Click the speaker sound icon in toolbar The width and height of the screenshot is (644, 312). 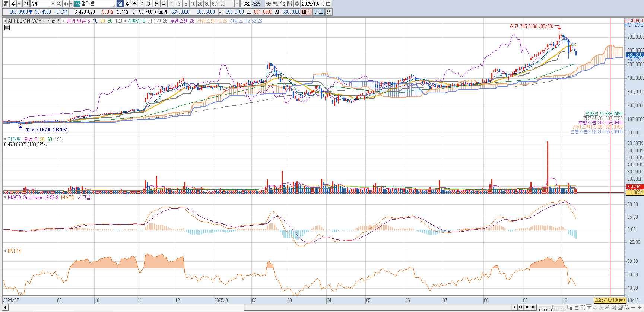click(66, 4)
